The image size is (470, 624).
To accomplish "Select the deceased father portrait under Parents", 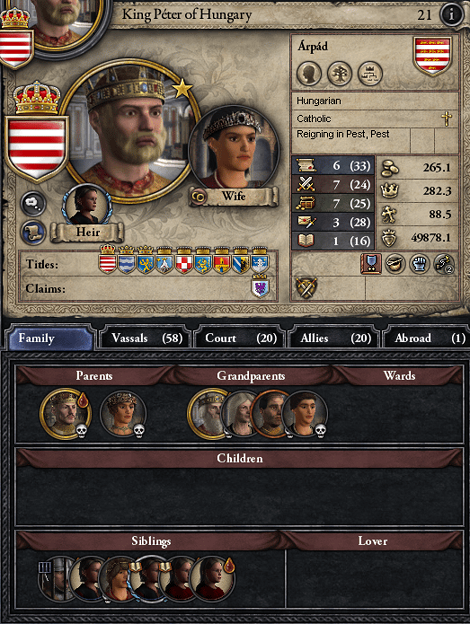I will click(x=66, y=414).
